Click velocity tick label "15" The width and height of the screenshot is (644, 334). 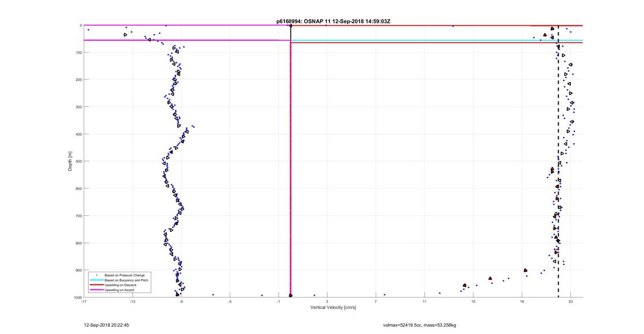(473, 302)
